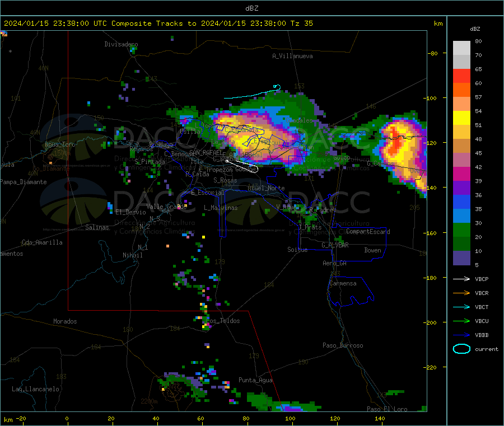This screenshot has height=426, width=504.
Task: Select the cyan storm track line above the main cell
Action: pos(253,92)
